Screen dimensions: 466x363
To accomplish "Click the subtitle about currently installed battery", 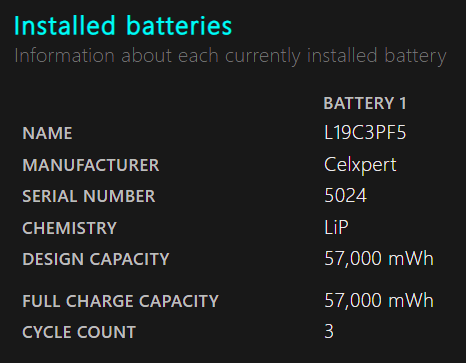I will coord(230,56).
